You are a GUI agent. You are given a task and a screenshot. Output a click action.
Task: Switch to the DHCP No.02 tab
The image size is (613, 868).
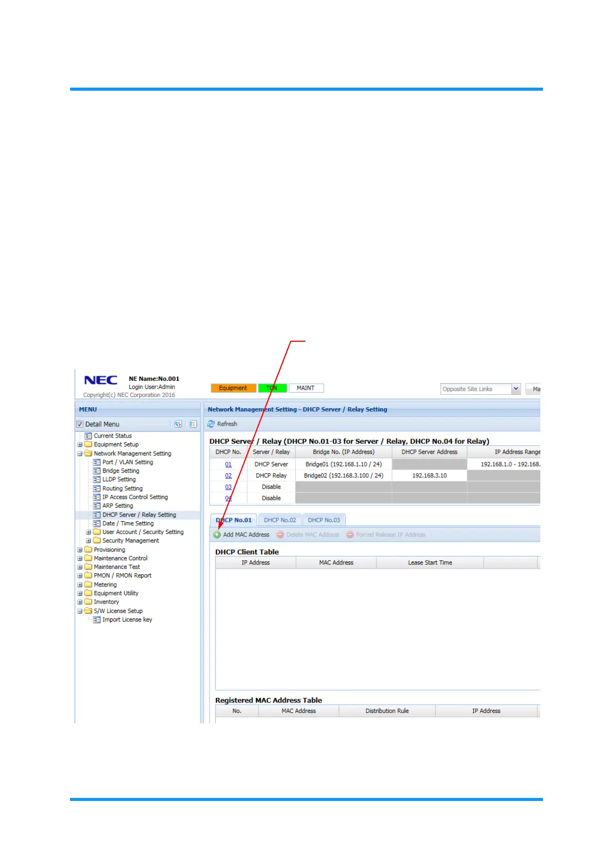280,520
